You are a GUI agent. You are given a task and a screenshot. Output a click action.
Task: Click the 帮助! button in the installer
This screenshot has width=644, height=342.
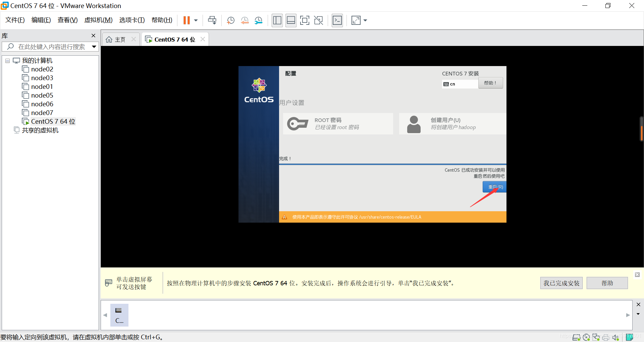coord(490,83)
